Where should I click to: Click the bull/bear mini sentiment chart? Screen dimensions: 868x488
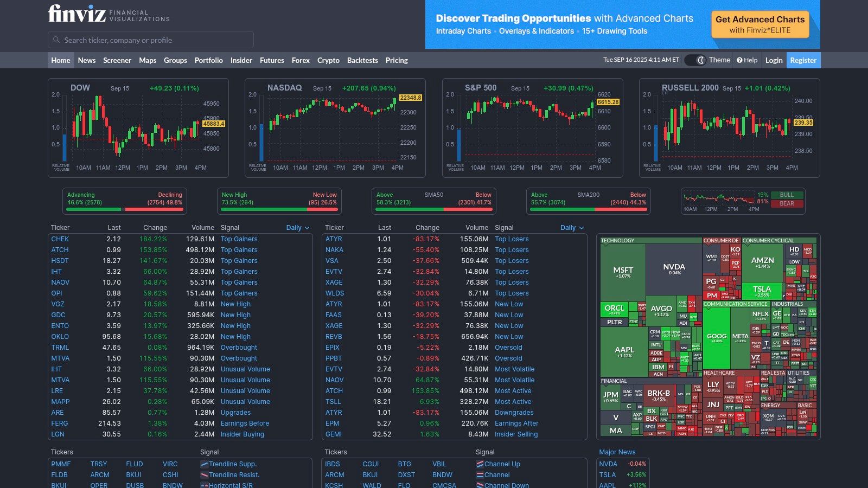coord(719,201)
